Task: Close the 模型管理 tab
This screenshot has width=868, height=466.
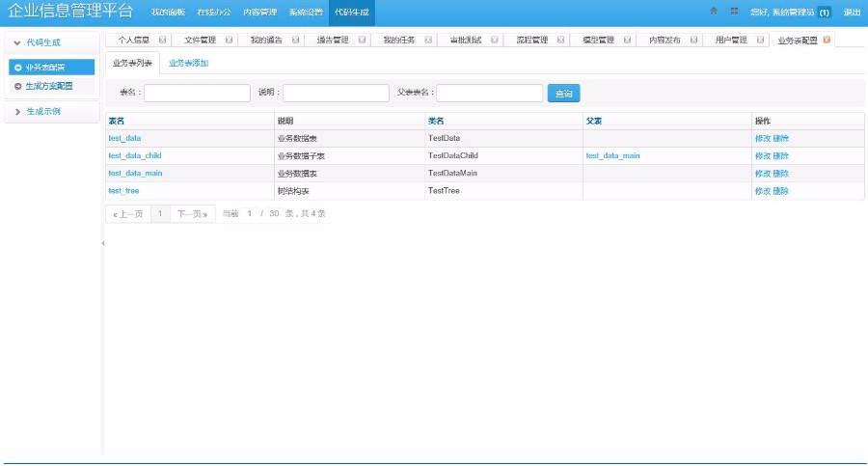Action: pos(627,40)
